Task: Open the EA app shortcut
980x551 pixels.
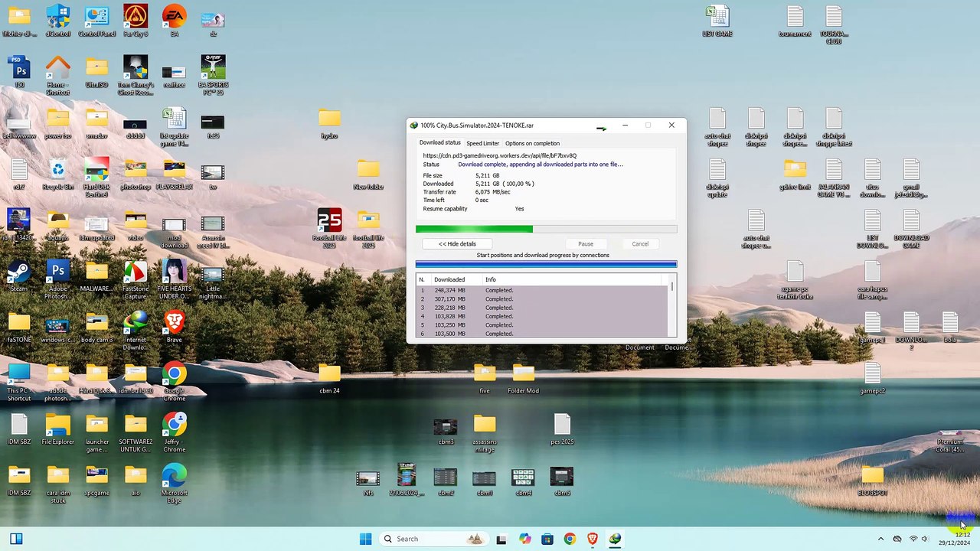Action: (175, 21)
